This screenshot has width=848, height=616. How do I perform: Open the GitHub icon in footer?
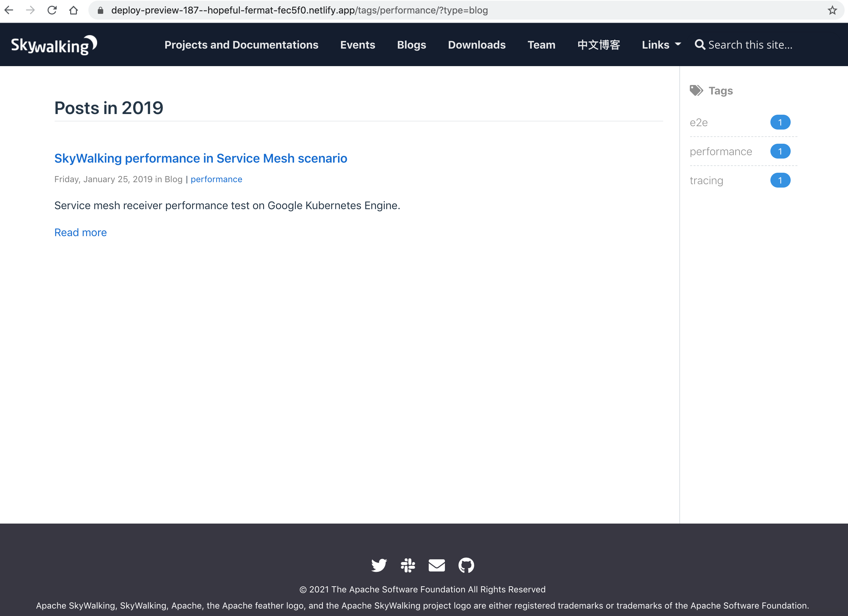click(x=466, y=565)
